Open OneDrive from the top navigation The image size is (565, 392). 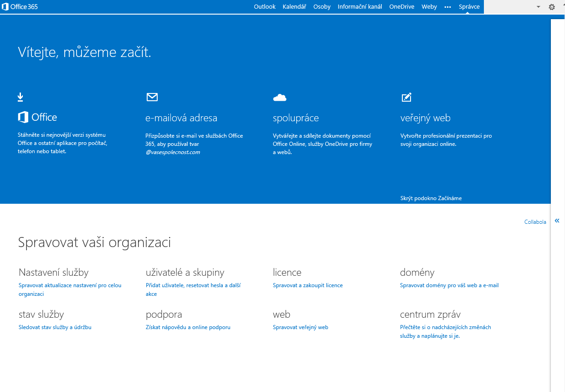coord(402,7)
